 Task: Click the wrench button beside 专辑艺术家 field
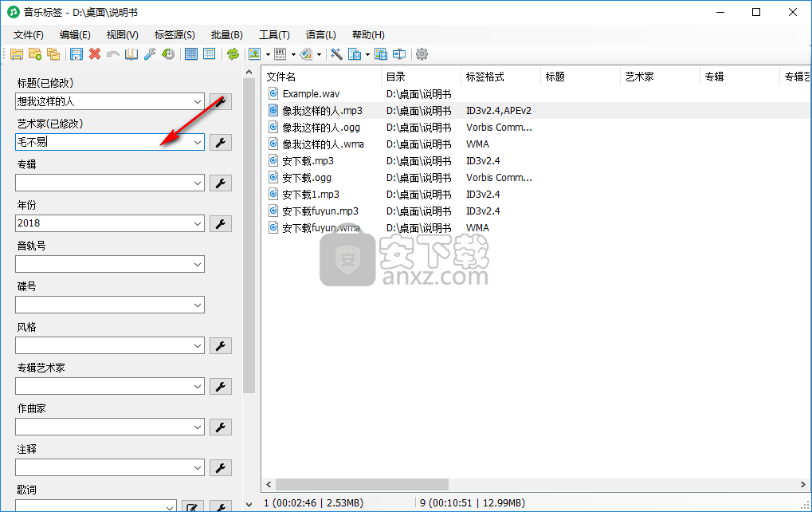221,387
